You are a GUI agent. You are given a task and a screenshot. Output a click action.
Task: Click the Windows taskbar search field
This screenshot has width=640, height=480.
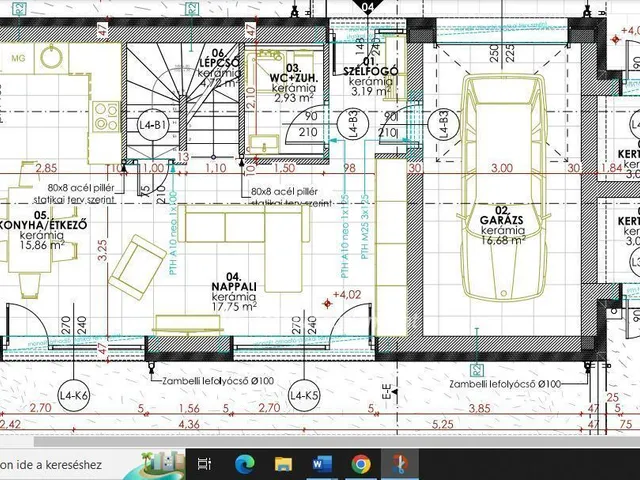pyautogui.click(x=60, y=464)
